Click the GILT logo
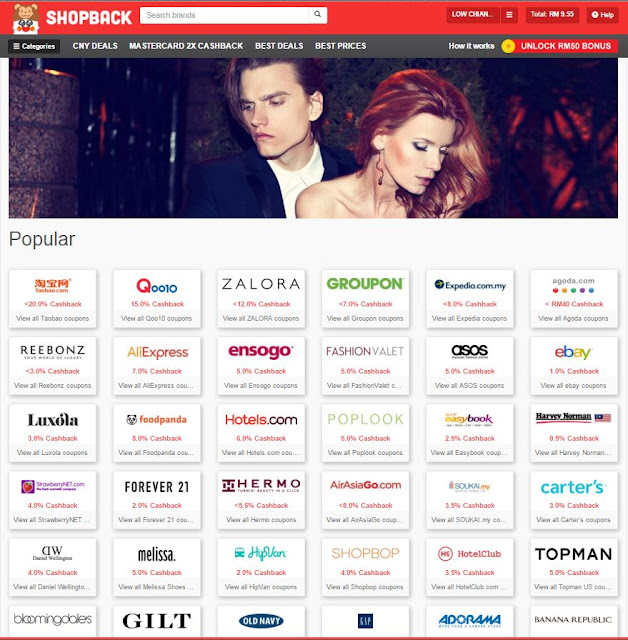Image resolution: width=628 pixels, height=640 pixels. (157, 621)
